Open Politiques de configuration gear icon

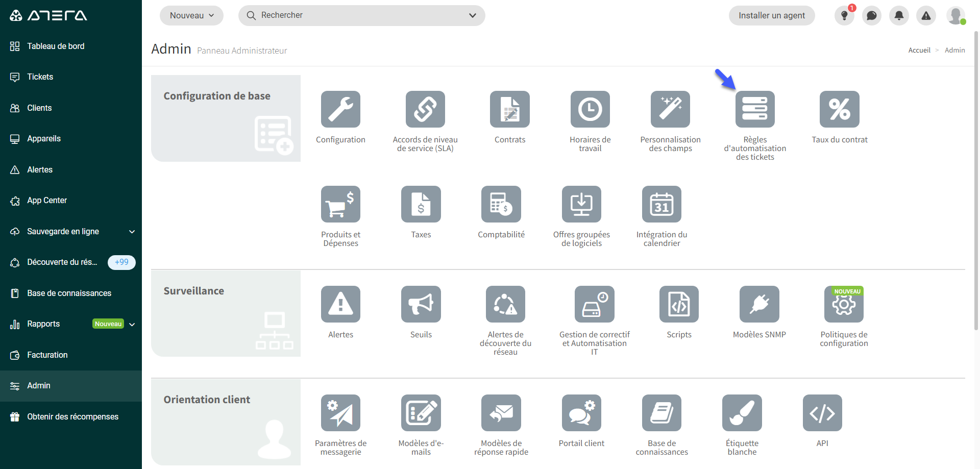[x=844, y=304]
